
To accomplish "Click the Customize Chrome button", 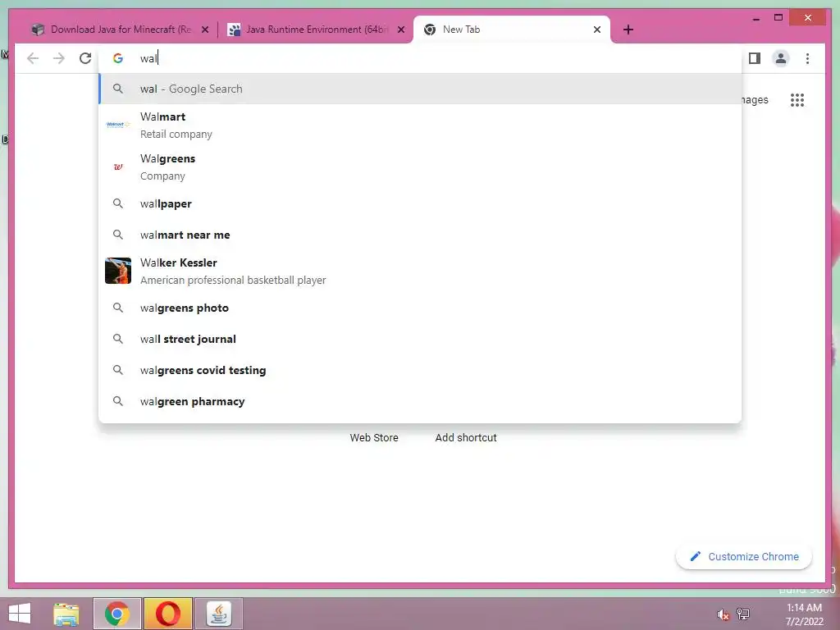I will (744, 557).
